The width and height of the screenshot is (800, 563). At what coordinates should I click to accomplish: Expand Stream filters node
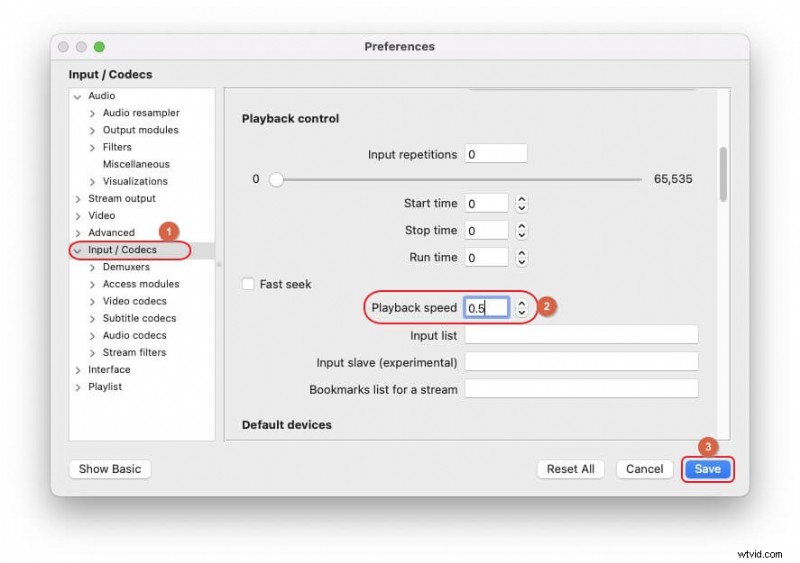click(92, 353)
